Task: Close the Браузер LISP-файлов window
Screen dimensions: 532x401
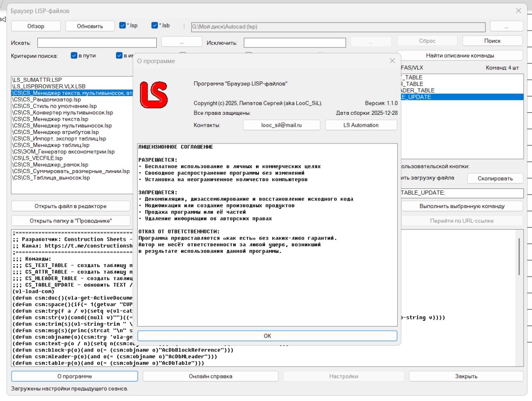Action: pos(518,11)
